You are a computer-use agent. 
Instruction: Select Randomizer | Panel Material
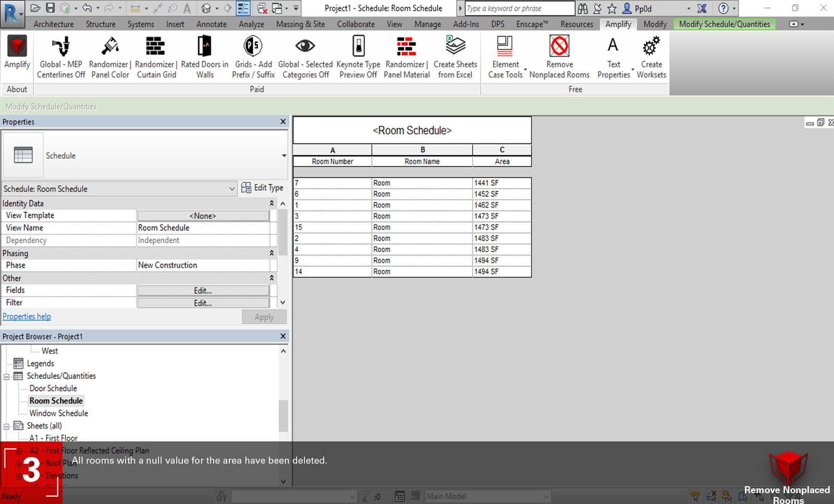[x=406, y=55]
